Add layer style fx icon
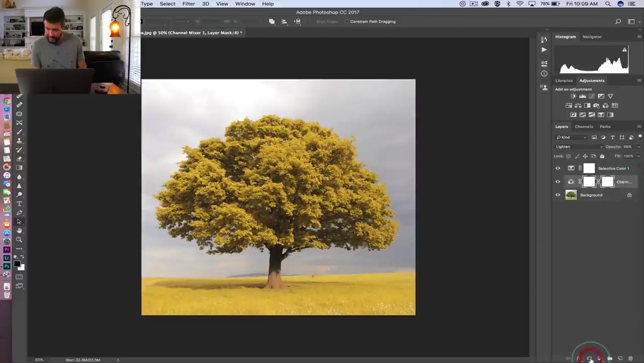 pos(579,358)
